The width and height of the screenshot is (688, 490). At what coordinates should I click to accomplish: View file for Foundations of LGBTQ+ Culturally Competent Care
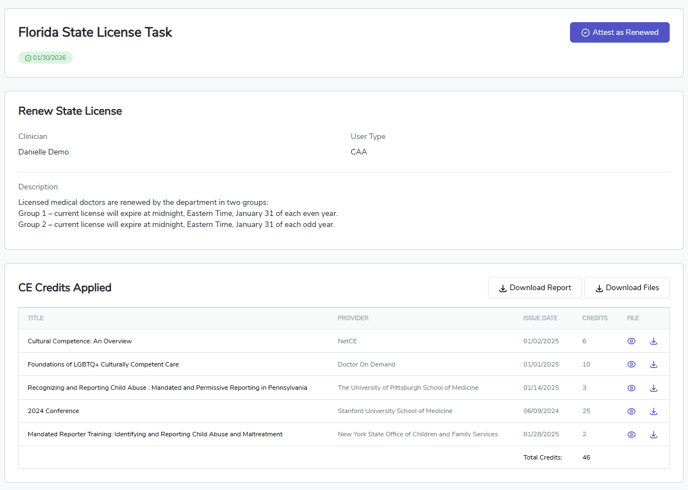click(x=631, y=365)
